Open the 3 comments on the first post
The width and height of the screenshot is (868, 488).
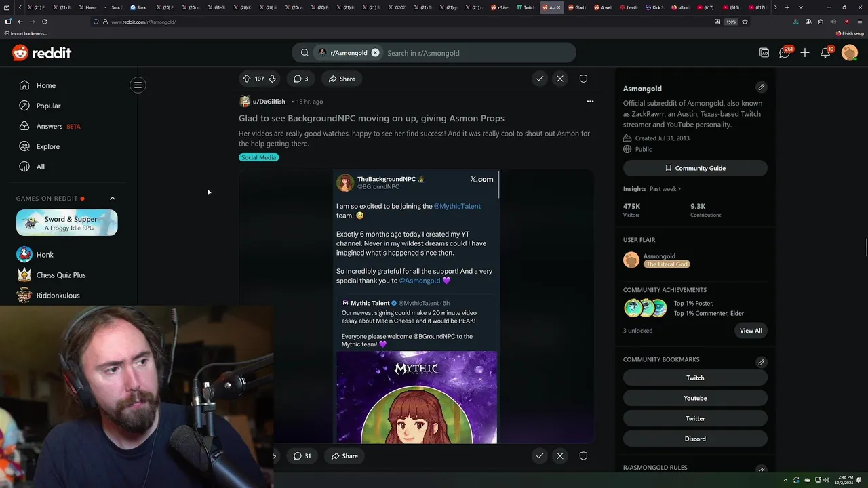tap(300, 79)
